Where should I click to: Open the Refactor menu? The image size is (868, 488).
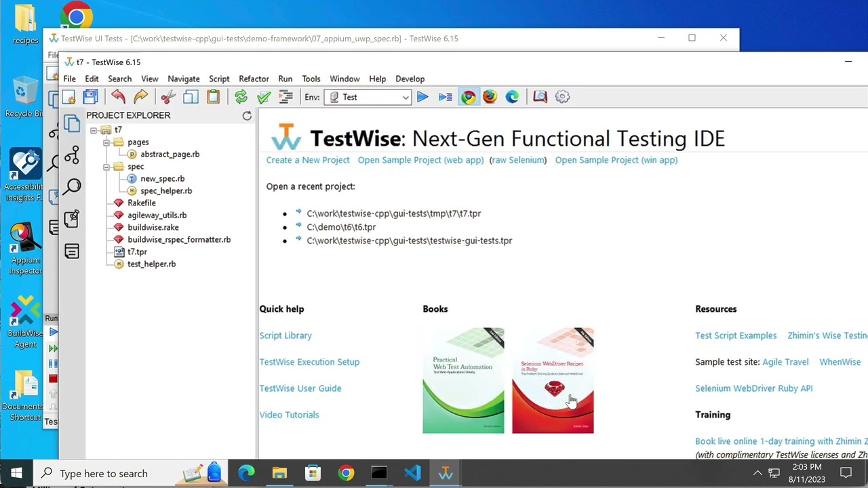[x=254, y=79]
